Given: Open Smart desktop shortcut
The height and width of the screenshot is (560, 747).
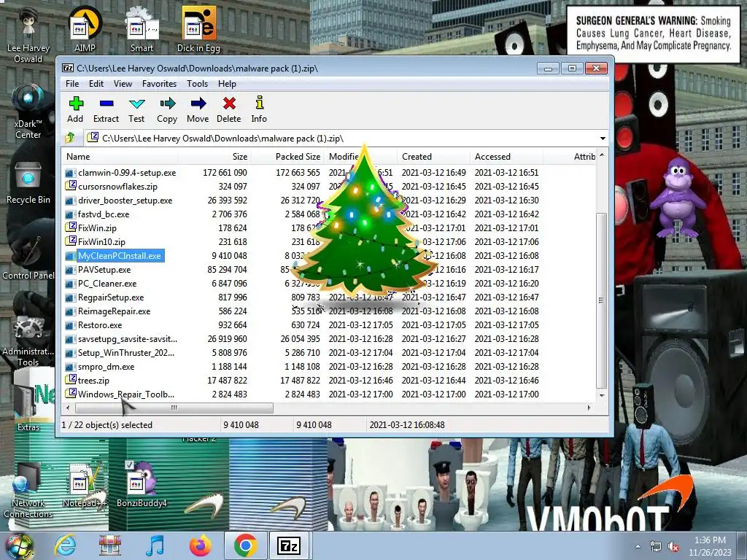Looking at the screenshot, I should tap(142, 29).
